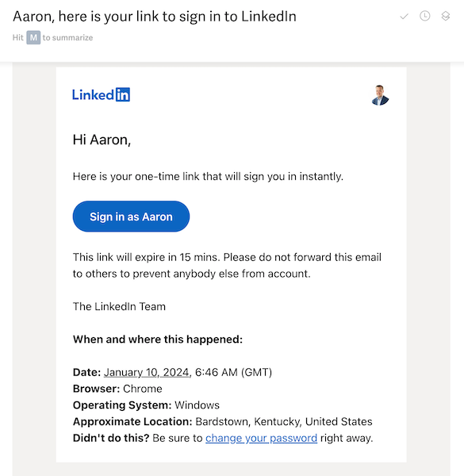Click the stacked layers icon in the header

tap(445, 16)
